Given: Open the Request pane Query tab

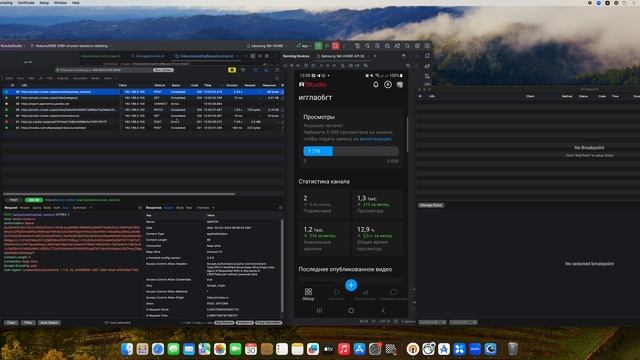Looking at the screenshot, I should point(37,208).
